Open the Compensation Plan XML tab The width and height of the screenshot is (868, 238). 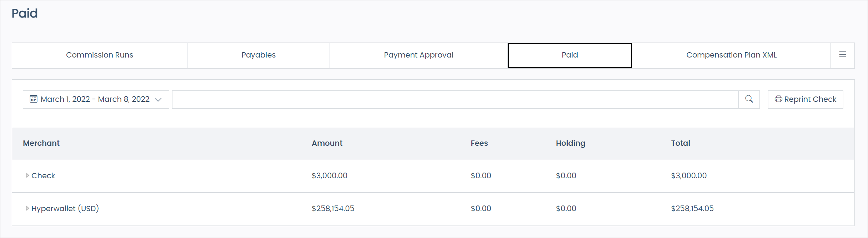pos(731,55)
